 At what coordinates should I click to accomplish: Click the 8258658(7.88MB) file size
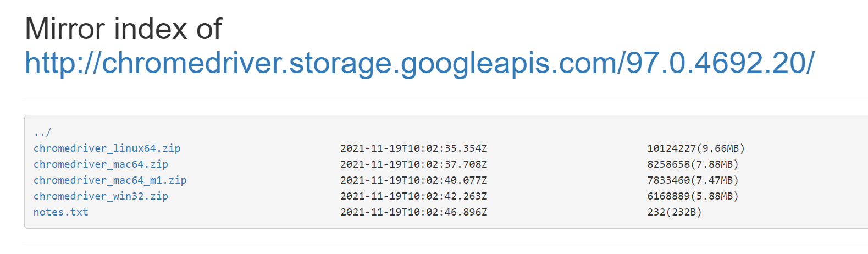pyautogui.click(x=693, y=164)
